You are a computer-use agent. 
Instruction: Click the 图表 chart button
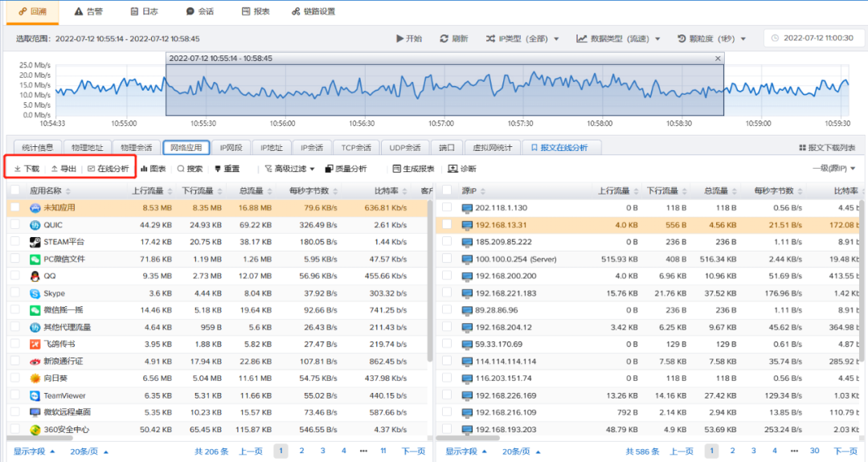[154, 169]
